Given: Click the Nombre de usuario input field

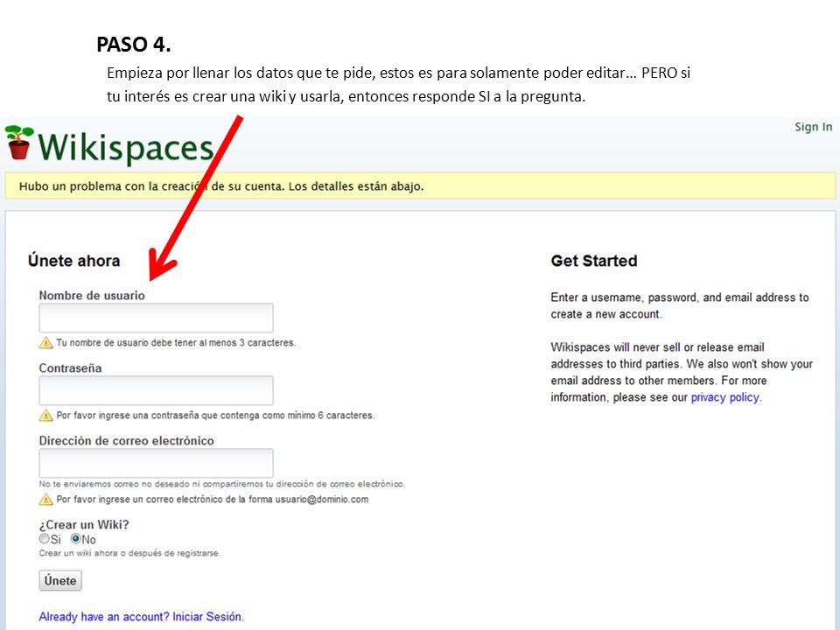Looking at the screenshot, I should tap(156, 318).
